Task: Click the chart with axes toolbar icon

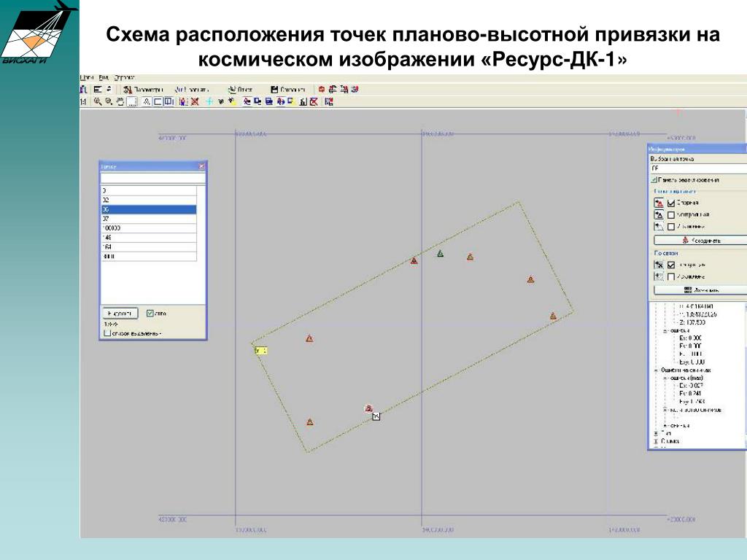Action: [303, 101]
